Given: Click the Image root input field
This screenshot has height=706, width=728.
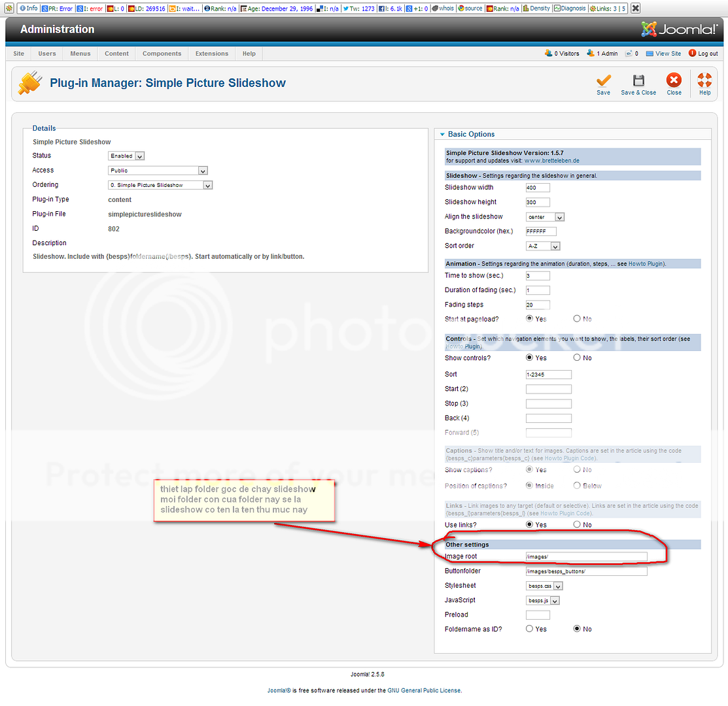Looking at the screenshot, I should 586,557.
